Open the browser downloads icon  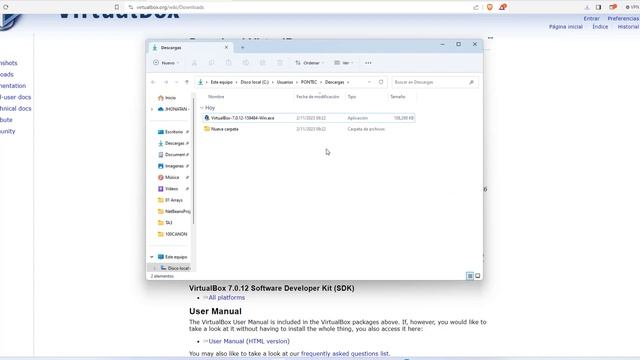[587, 7]
